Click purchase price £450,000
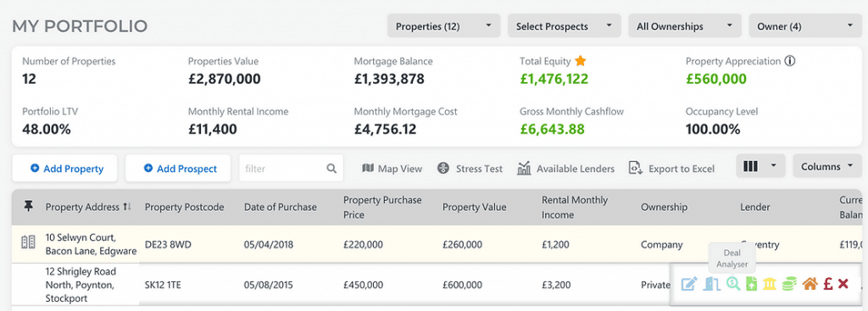The width and height of the screenshot is (868, 311). [363, 286]
